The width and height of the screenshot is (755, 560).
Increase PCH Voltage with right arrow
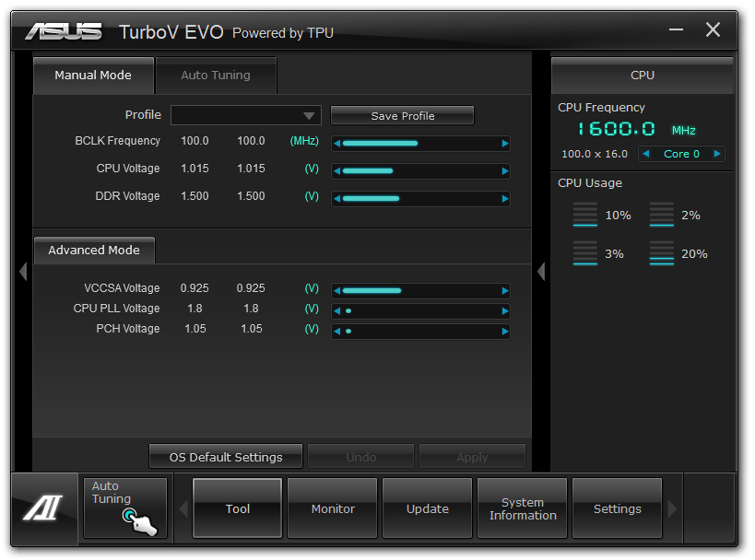(x=505, y=331)
